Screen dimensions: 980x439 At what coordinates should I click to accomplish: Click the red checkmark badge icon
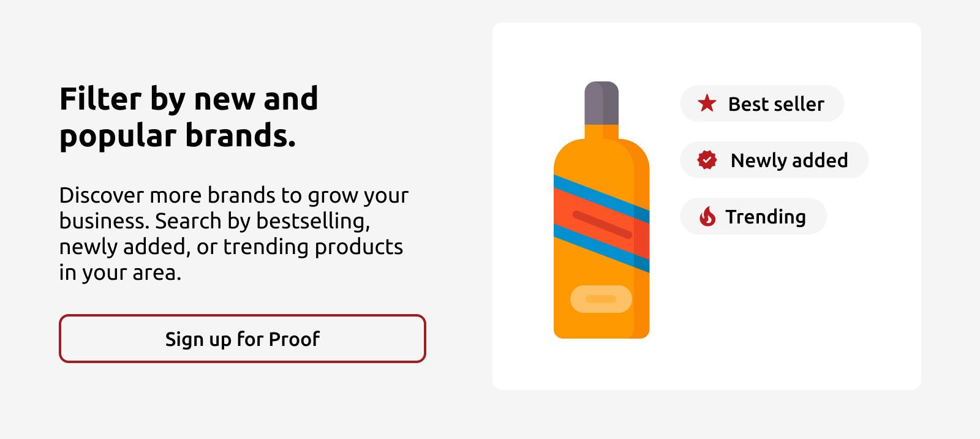pos(707,160)
